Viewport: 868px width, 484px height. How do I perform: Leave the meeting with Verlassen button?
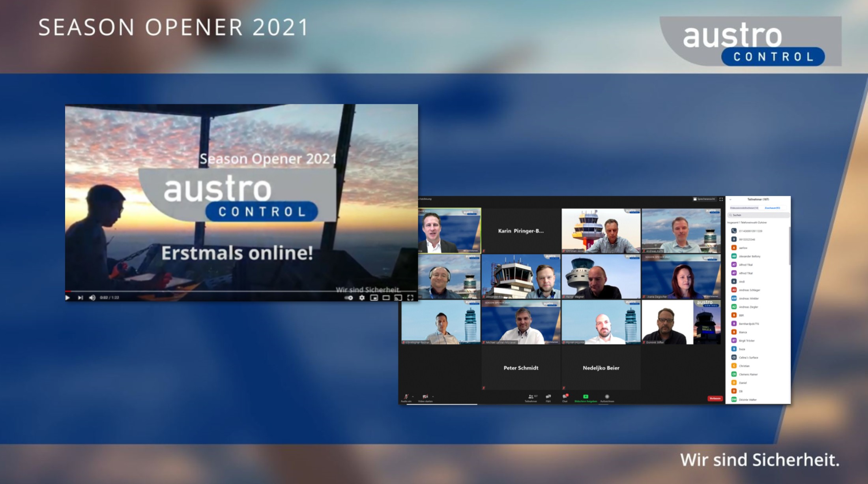715,399
